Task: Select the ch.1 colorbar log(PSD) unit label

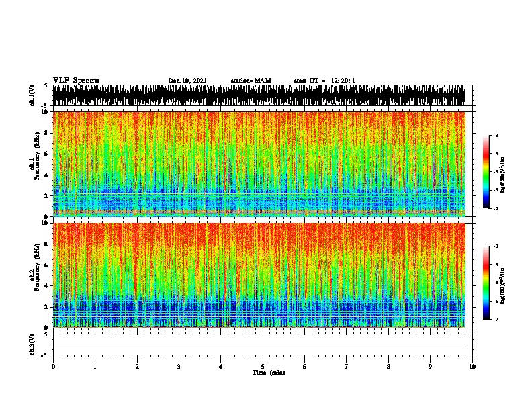Action: pyautogui.click(x=502, y=174)
